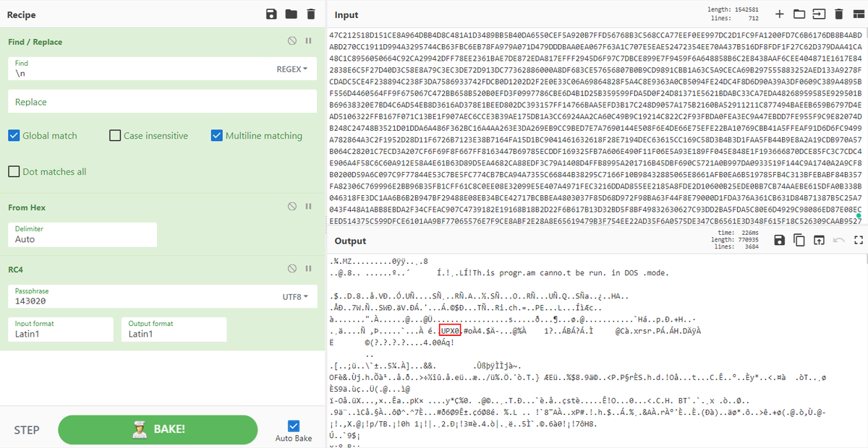Focus the Replace text field
The height and width of the screenshot is (448, 868).
pyautogui.click(x=163, y=102)
